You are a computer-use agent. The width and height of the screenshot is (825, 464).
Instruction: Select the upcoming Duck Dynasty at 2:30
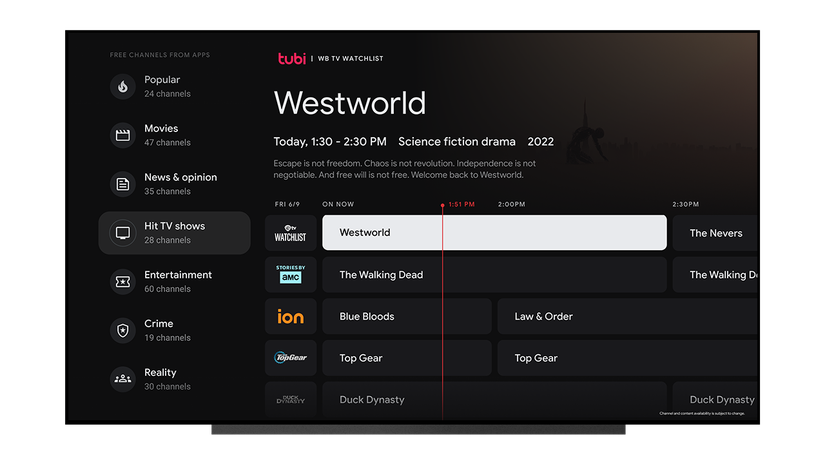(715, 400)
